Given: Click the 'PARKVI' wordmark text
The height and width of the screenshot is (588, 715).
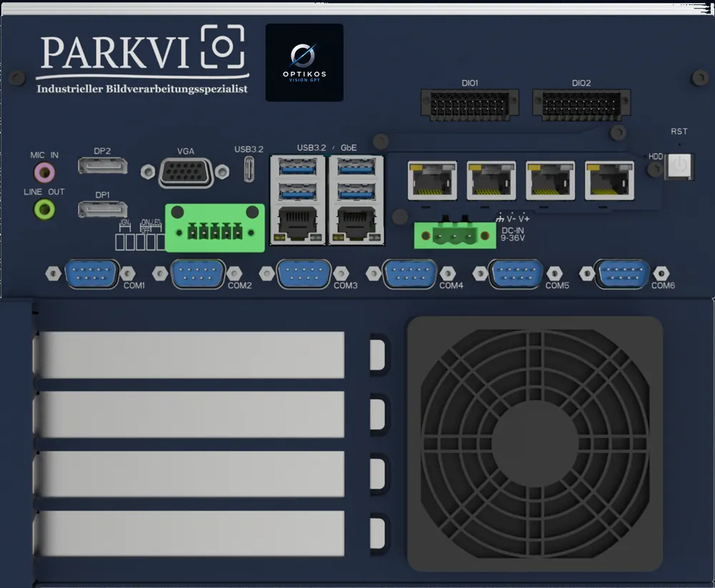Looking at the screenshot, I should [114, 52].
